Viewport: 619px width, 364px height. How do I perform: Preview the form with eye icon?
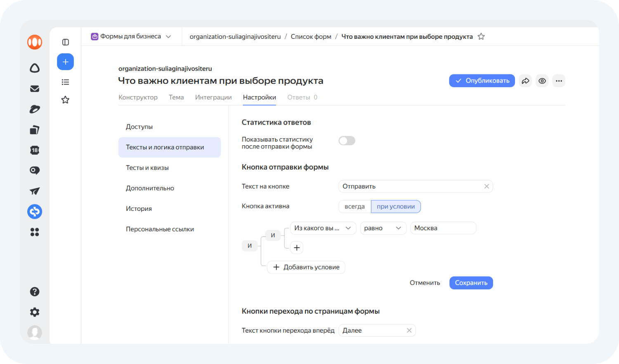click(542, 81)
